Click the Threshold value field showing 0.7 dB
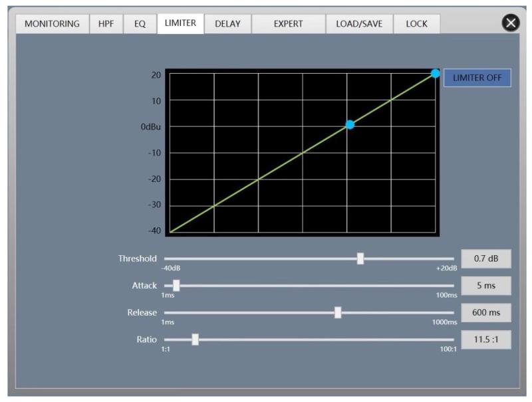 coord(486,258)
